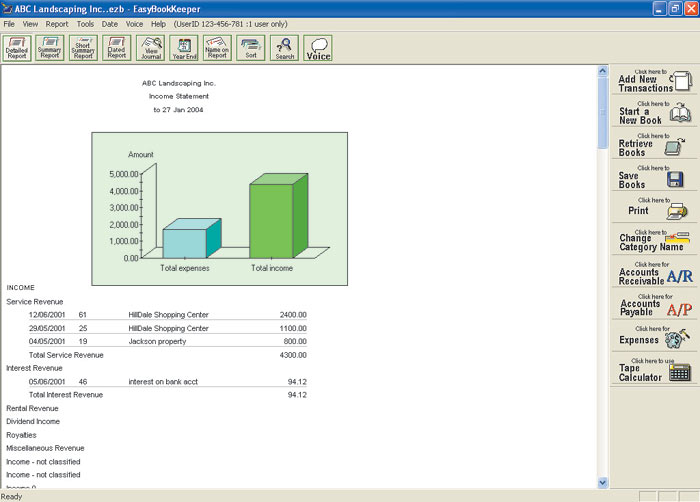Click Add New Transactions sidebar button

click(655, 82)
